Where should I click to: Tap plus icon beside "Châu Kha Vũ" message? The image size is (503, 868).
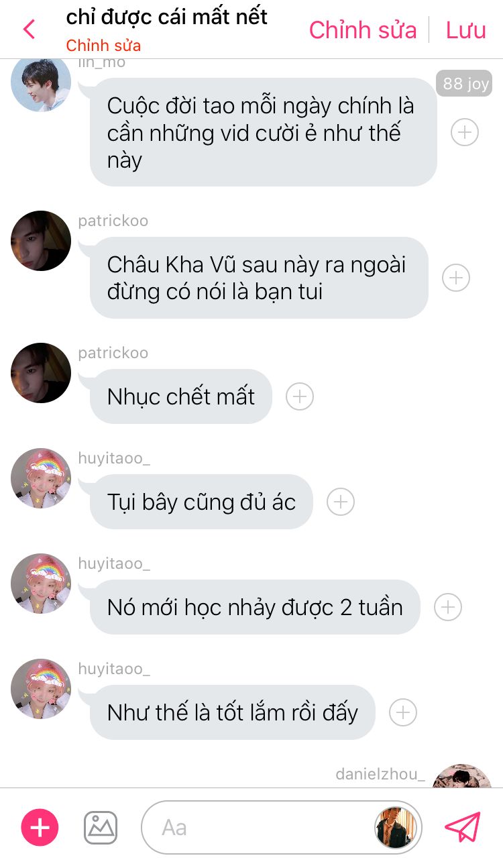point(456,278)
